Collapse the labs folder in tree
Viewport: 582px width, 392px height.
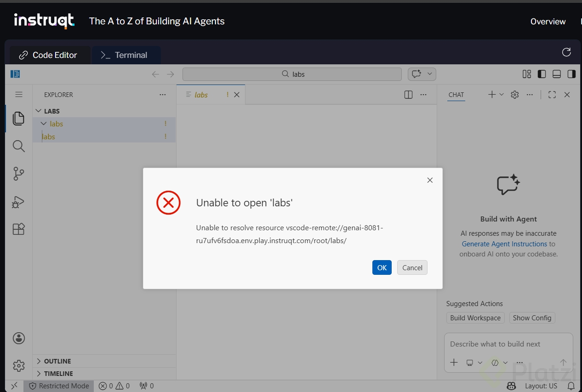pos(44,124)
